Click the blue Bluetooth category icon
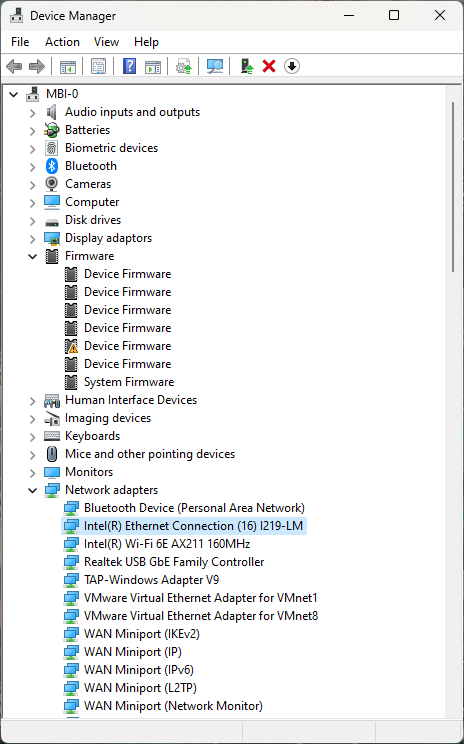The image size is (464, 744). pyautogui.click(x=52, y=166)
